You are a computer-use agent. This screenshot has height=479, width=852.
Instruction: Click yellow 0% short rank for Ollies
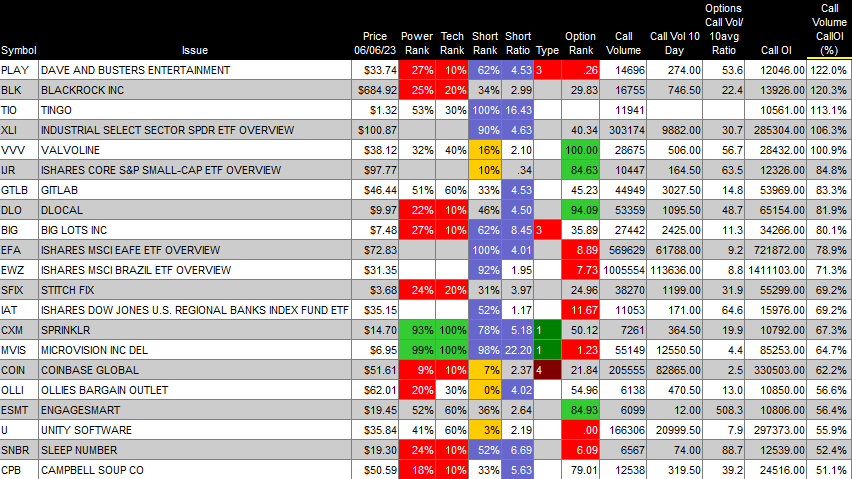485,390
